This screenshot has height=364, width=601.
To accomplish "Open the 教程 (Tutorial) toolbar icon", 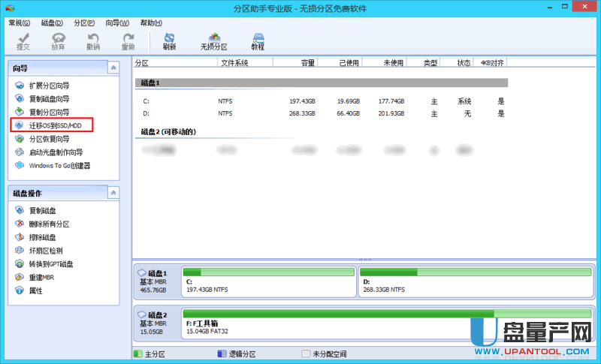I will click(x=258, y=41).
